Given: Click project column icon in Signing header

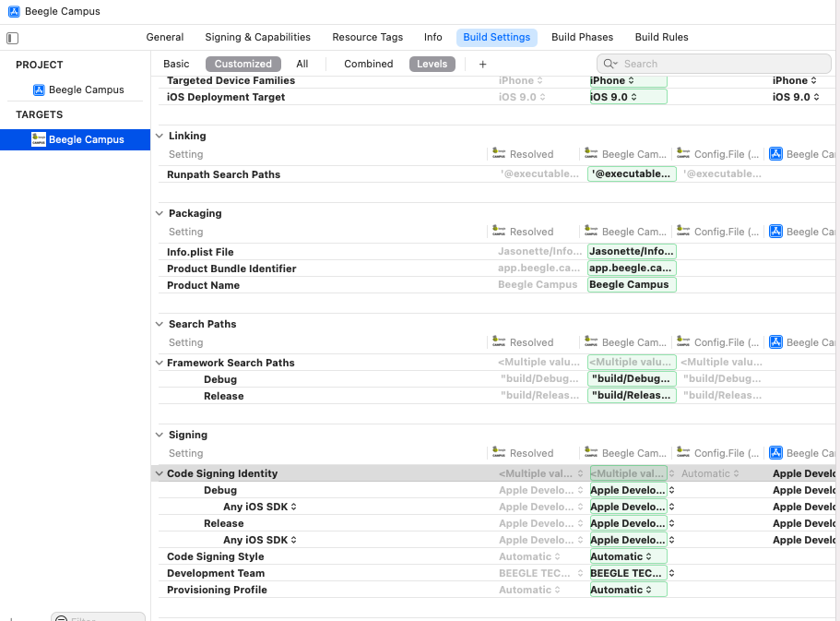Looking at the screenshot, I should point(775,453).
